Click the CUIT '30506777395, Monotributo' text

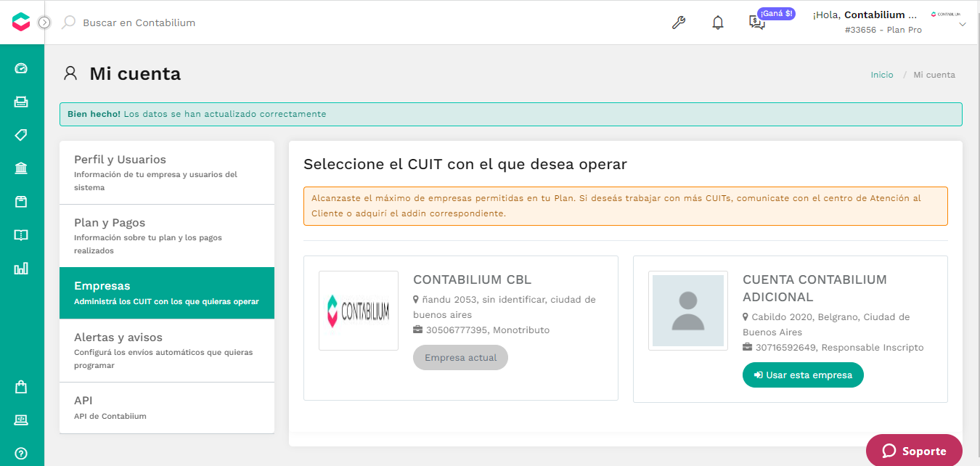(x=487, y=330)
